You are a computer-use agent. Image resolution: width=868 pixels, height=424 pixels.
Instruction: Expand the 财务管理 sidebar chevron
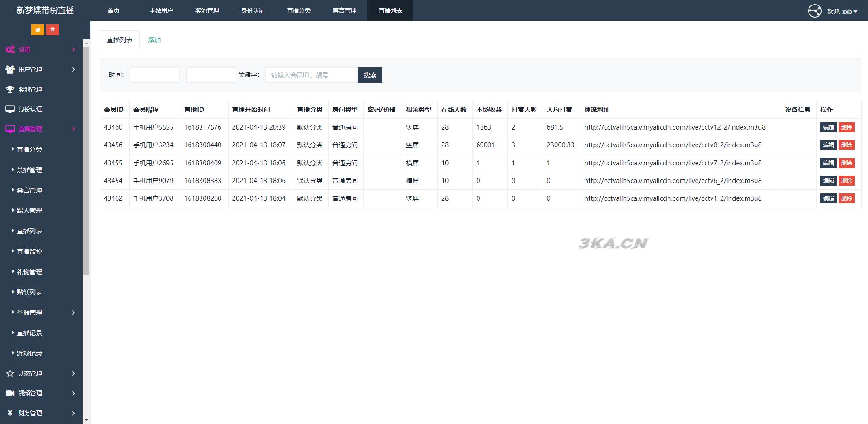pyautogui.click(x=73, y=413)
